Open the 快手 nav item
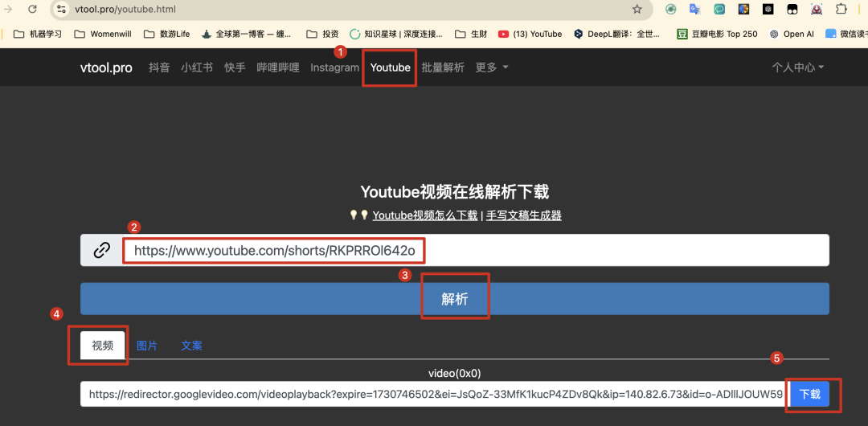The image size is (868, 426). (235, 68)
